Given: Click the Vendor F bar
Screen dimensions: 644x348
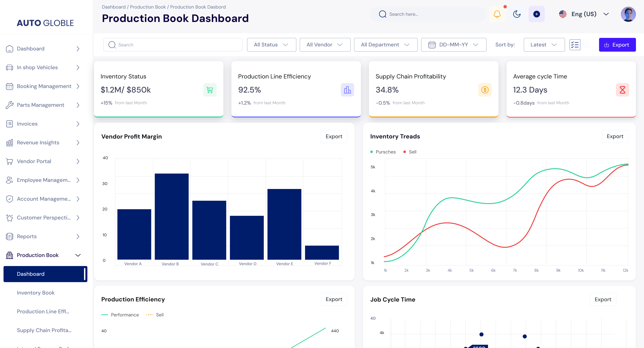Looking at the screenshot, I should tap(322, 253).
